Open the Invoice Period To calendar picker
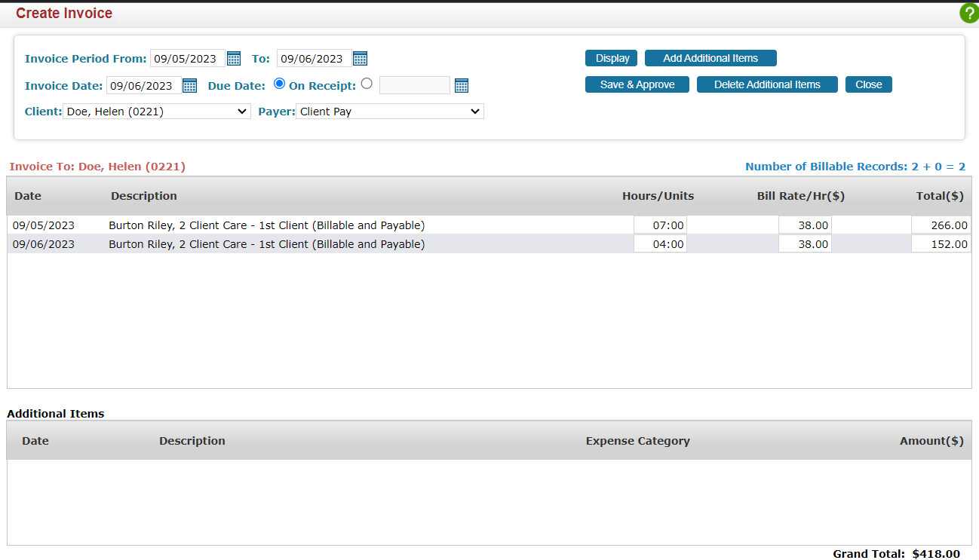The height and width of the screenshot is (560, 979). pos(360,58)
